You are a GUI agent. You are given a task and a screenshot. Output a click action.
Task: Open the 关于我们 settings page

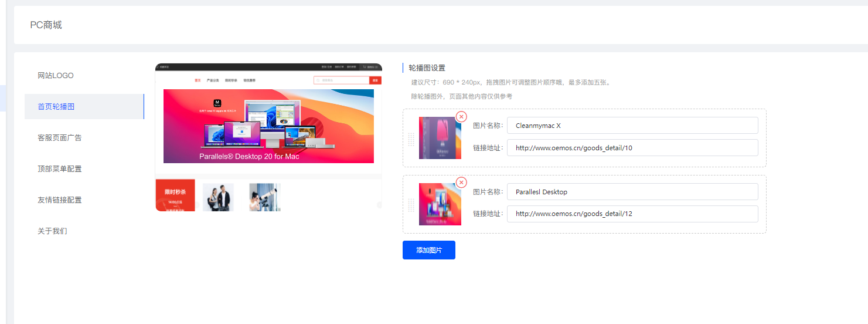tap(52, 231)
